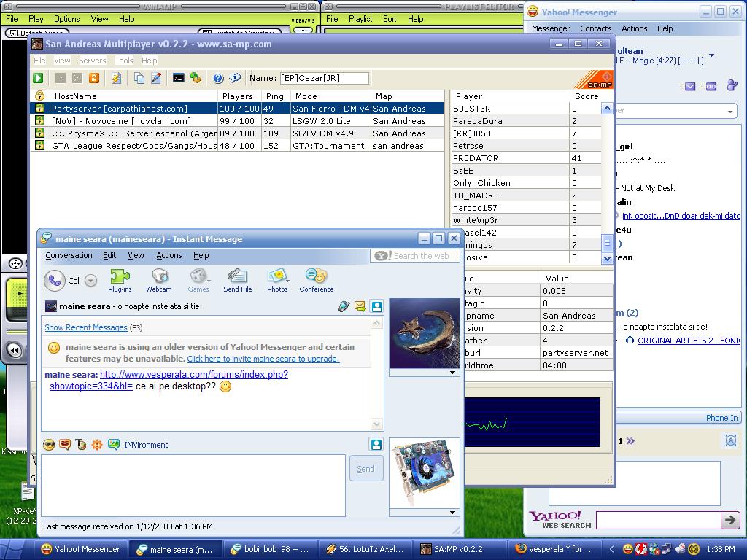Open the emoticons smiley picker
Screen dimensions: 747x560
point(49,445)
